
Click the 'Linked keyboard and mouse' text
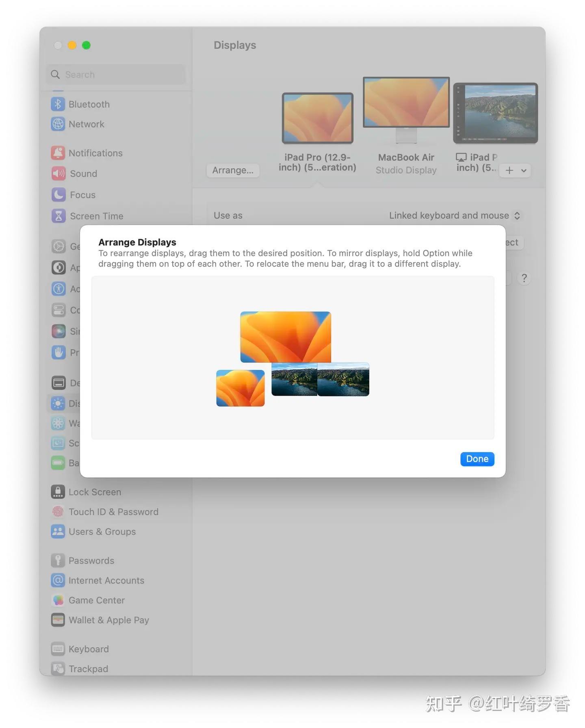coord(449,215)
